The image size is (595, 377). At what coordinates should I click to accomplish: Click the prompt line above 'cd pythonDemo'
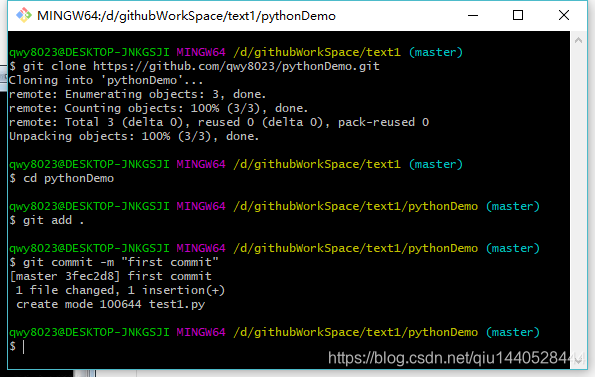236,165
